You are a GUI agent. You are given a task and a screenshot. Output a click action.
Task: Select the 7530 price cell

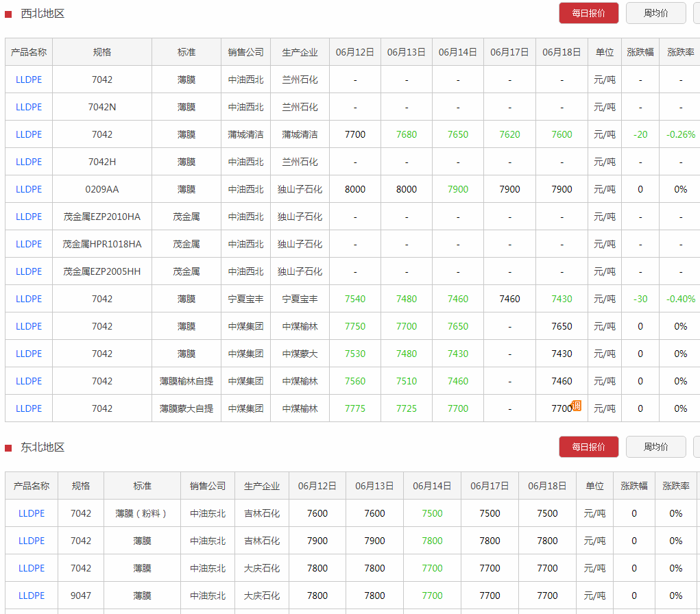click(x=355, y=354)
